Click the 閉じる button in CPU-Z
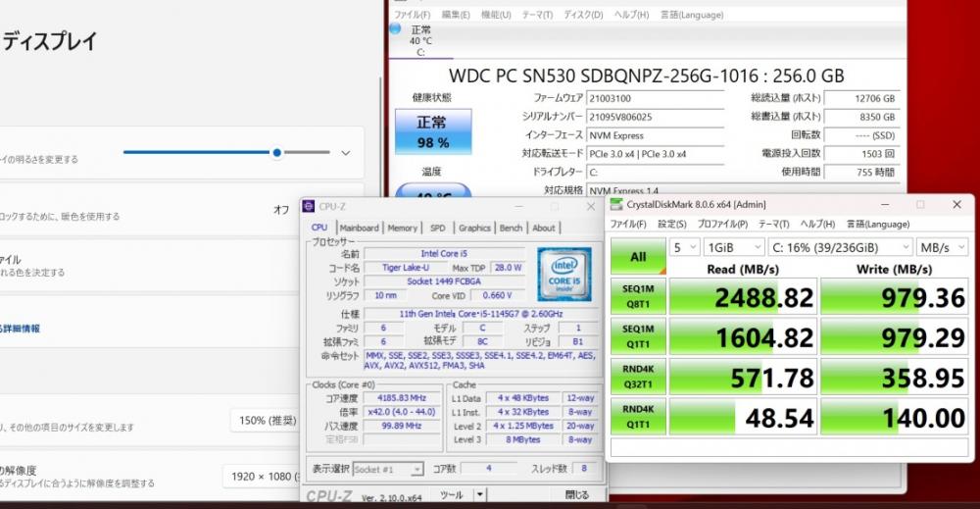Viewport: 980px width, 509px height. (576, 494)
